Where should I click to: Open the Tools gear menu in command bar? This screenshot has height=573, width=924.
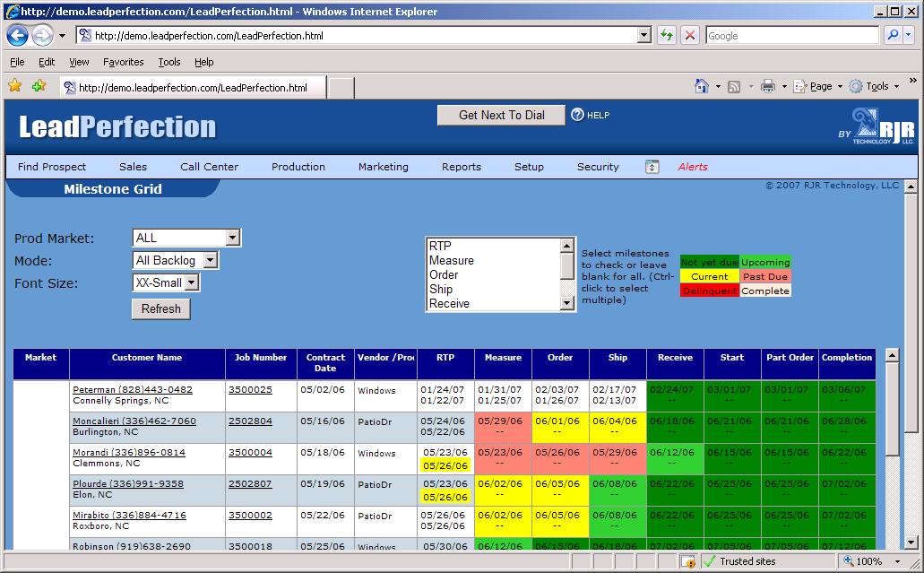874,87
